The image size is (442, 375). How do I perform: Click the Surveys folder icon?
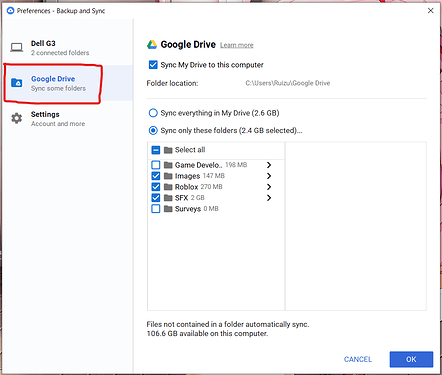click(168, 209)
